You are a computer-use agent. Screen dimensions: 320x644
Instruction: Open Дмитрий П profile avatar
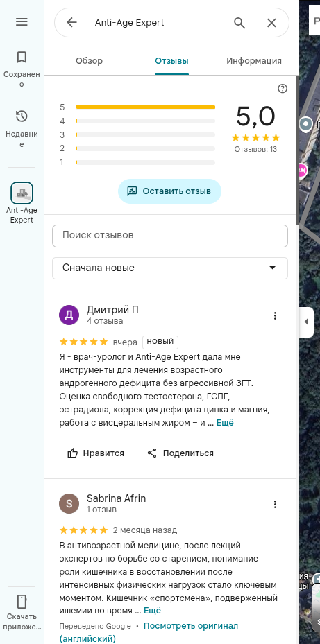pyautogui.click(x=69, y=315)
